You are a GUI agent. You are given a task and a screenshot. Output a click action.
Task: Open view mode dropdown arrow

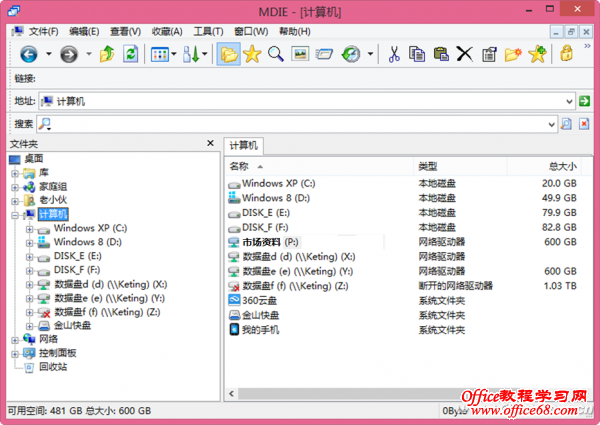tap(174, 54)
